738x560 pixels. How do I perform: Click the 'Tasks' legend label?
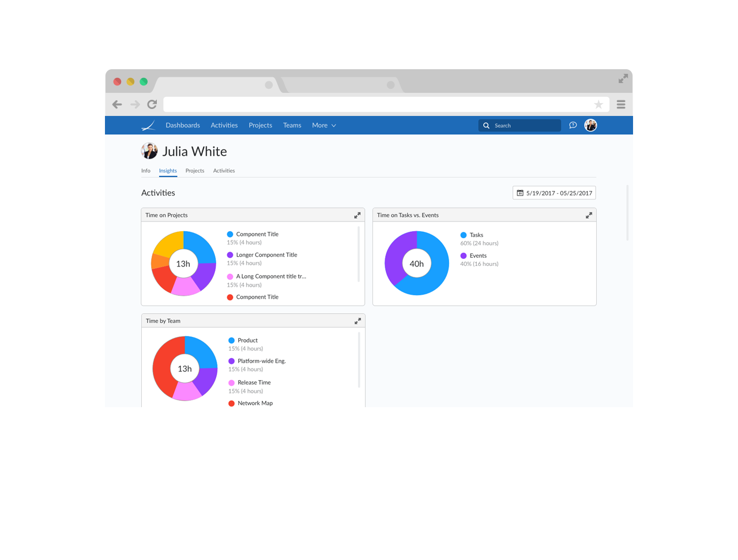coord(476,235)
